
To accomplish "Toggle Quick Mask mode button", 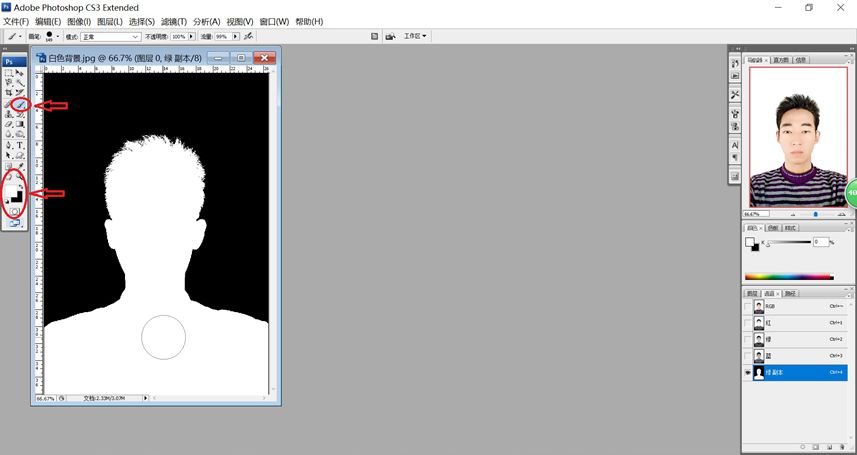I will (x=14, y=211).
